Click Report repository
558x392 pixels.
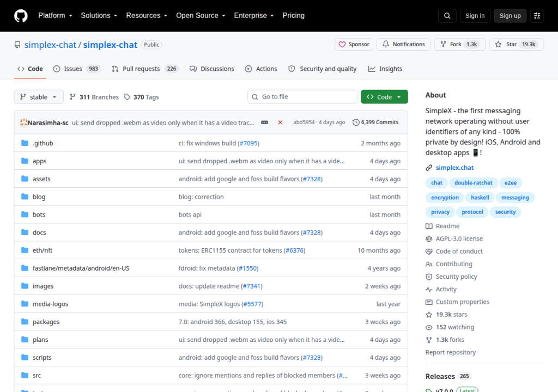pyautogui.click(x=451, y=352)
